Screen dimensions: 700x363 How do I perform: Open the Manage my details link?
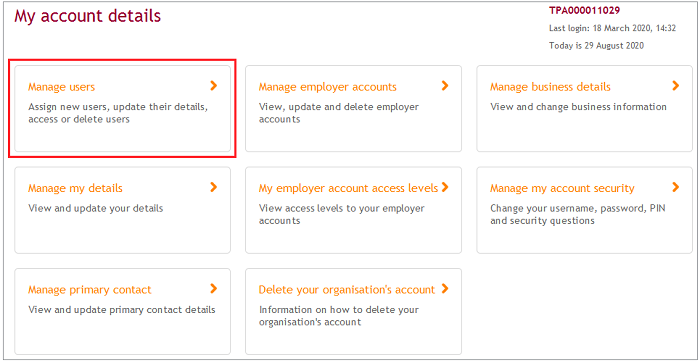coord(75,188)
